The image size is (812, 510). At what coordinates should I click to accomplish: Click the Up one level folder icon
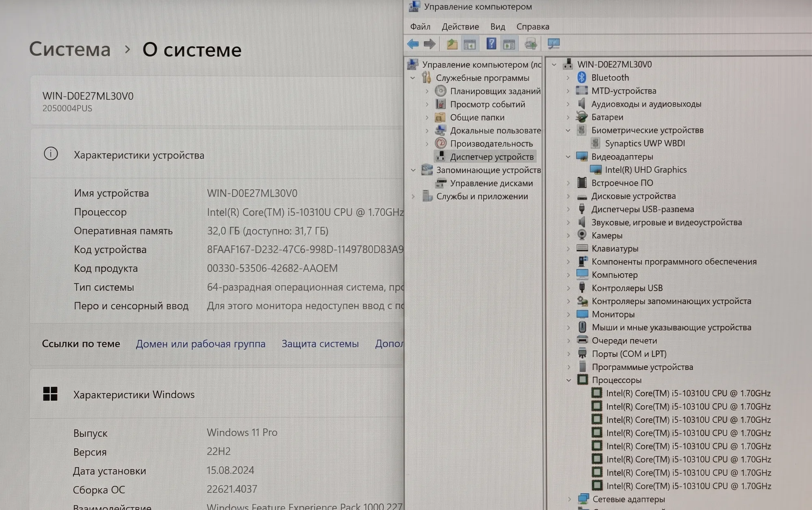click(x=452, y=44)
